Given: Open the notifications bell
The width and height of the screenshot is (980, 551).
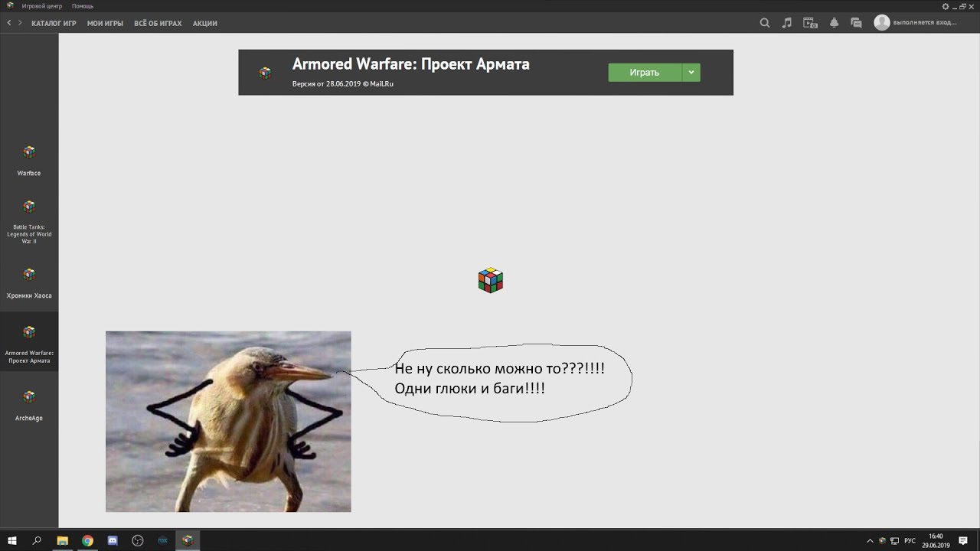Looking at the screenshot, I should point(834,23).
